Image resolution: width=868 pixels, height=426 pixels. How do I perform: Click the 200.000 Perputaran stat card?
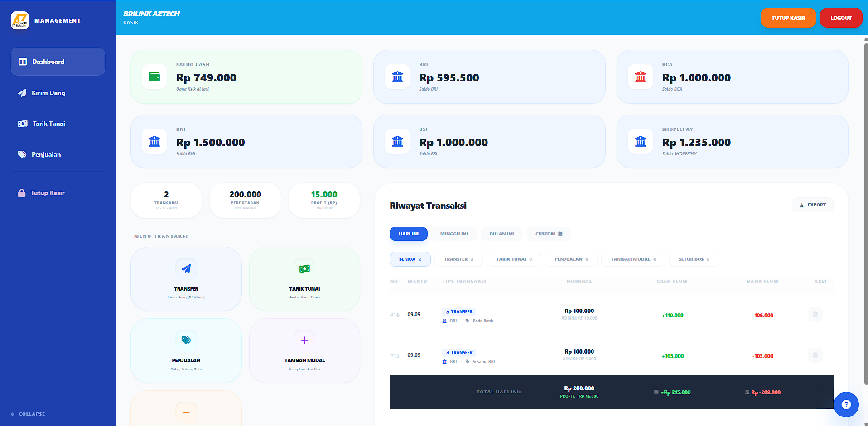pyautogui.click(x=245, y=200)
